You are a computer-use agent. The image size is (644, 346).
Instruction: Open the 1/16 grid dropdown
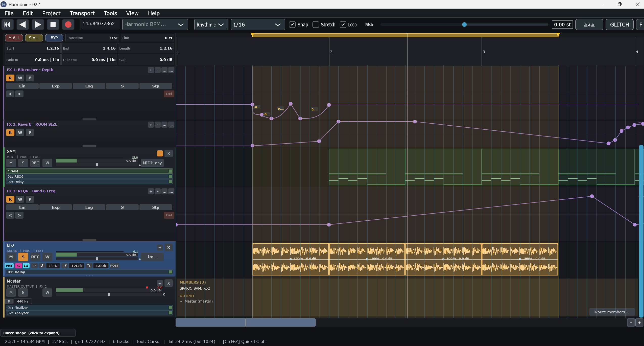tap(258, 25)
